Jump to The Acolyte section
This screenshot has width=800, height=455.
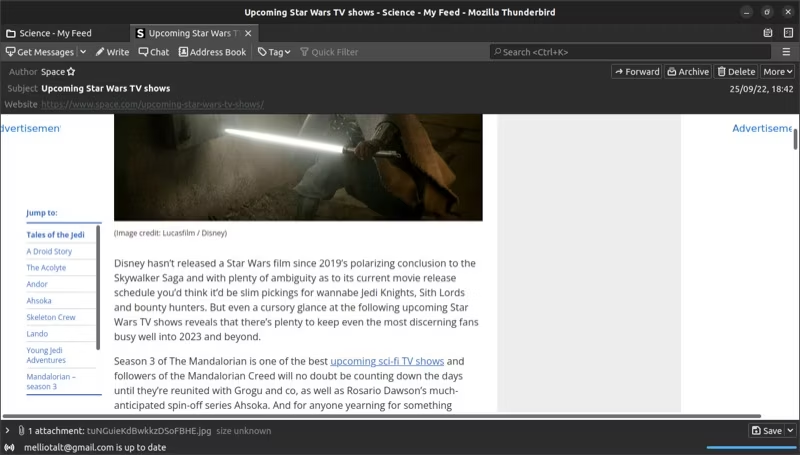(x=46, y=268)
